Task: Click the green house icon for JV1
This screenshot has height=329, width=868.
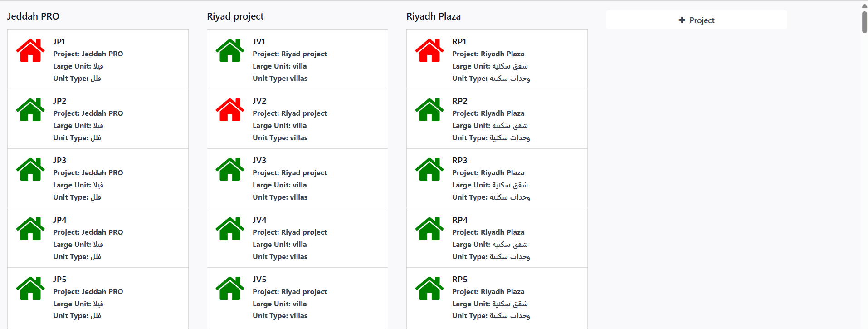Action: click(230, 50)
